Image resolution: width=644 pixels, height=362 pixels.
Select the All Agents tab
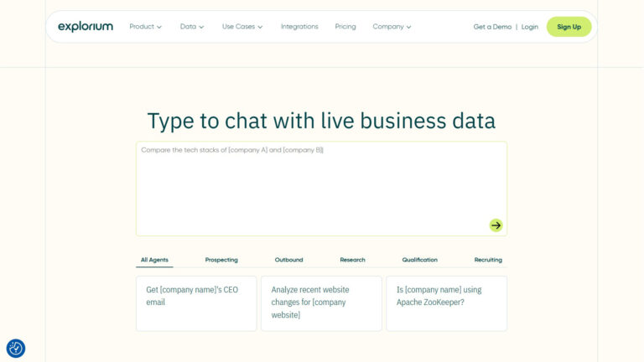point(154,260)
